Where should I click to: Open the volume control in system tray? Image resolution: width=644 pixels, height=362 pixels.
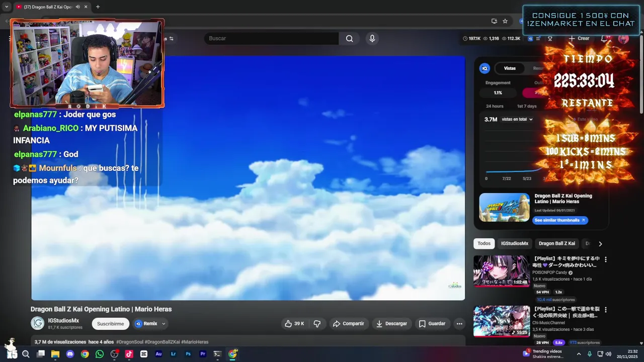[608, 354]
